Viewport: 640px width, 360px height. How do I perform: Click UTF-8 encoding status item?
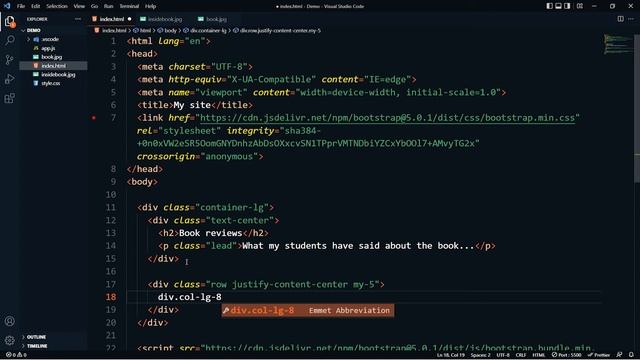[503, 355]
